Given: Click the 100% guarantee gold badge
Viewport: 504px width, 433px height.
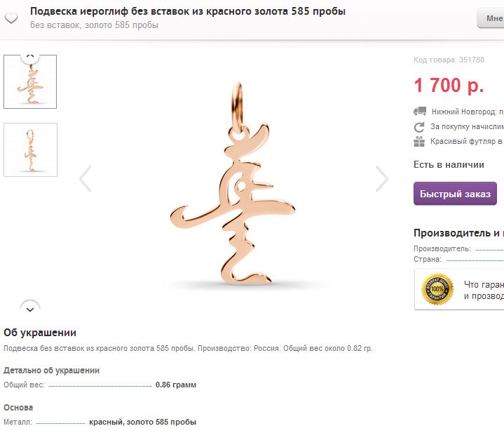Looking at the screenshot, I should click(437, 290).
